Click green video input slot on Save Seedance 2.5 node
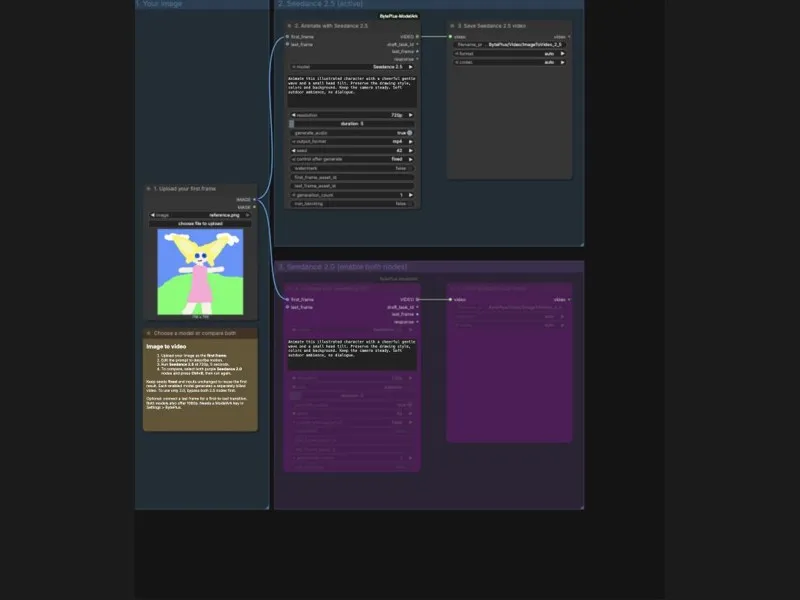The height and width of the screenshot is (600, 800). (x=450, y=37)
